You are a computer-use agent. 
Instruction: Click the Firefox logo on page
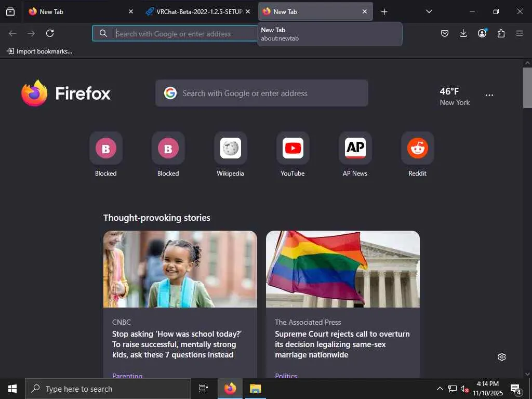coord(66,94)
